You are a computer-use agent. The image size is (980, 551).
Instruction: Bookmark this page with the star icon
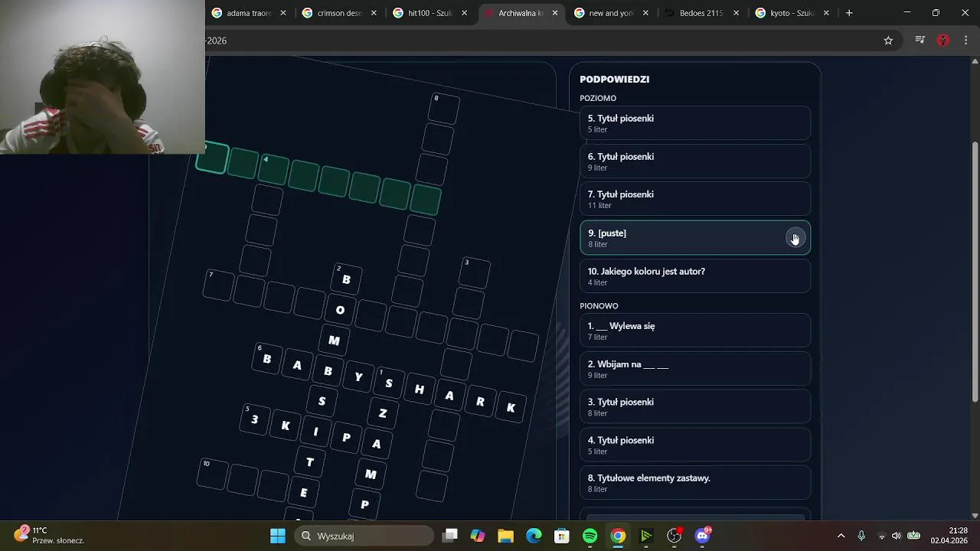point(888,41)
